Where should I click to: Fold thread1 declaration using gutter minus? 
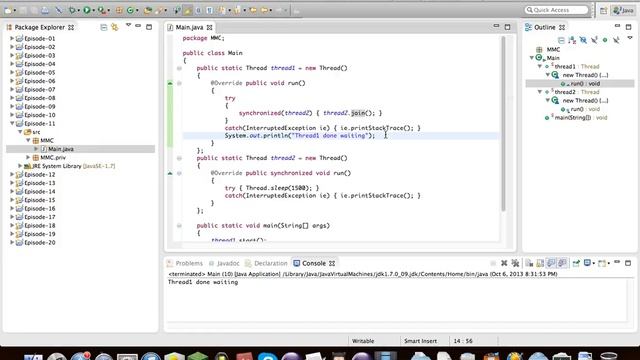179,68
